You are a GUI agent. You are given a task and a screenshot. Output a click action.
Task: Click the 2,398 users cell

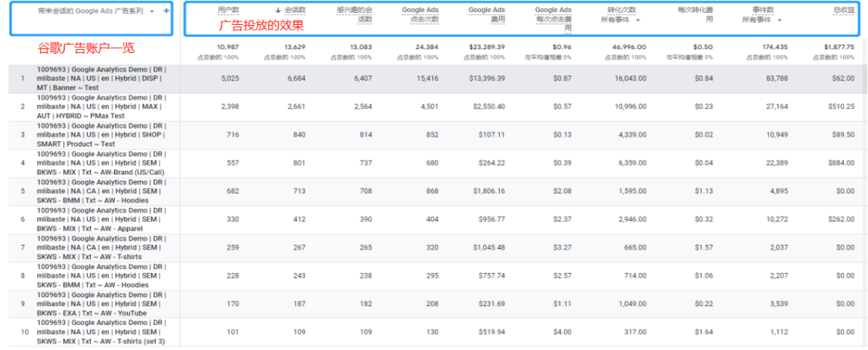(230, 107)
